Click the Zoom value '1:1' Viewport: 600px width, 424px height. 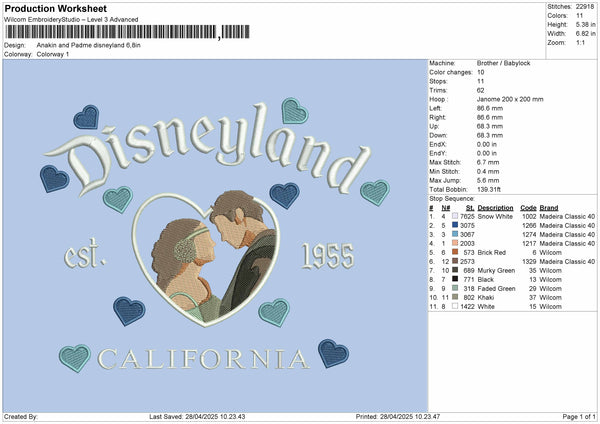tap(580, 43)
